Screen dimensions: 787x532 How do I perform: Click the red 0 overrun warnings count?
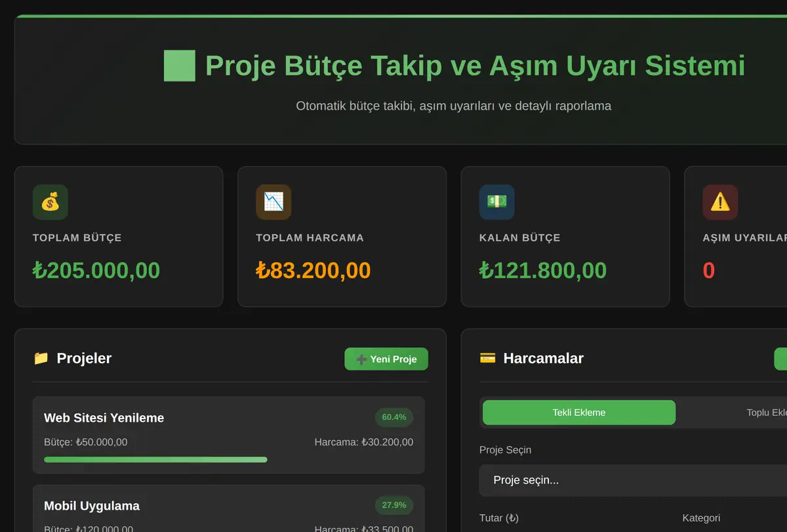coord(709,270)
